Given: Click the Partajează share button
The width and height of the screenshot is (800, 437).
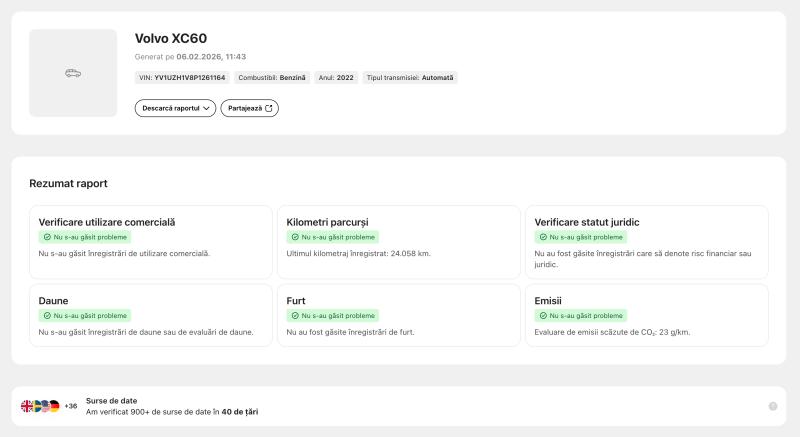Looking at the screenshot, I should pos(249,108).
